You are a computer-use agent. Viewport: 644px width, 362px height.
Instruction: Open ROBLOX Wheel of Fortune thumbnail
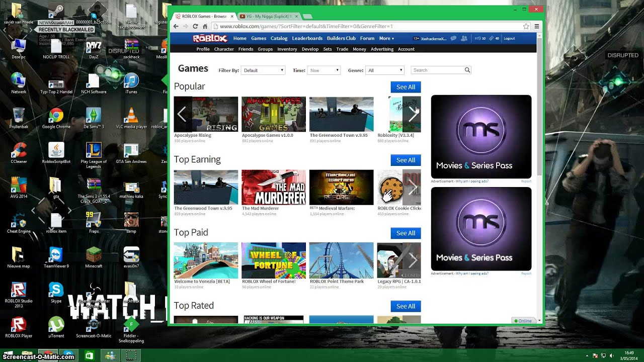(x=274, y=260)
